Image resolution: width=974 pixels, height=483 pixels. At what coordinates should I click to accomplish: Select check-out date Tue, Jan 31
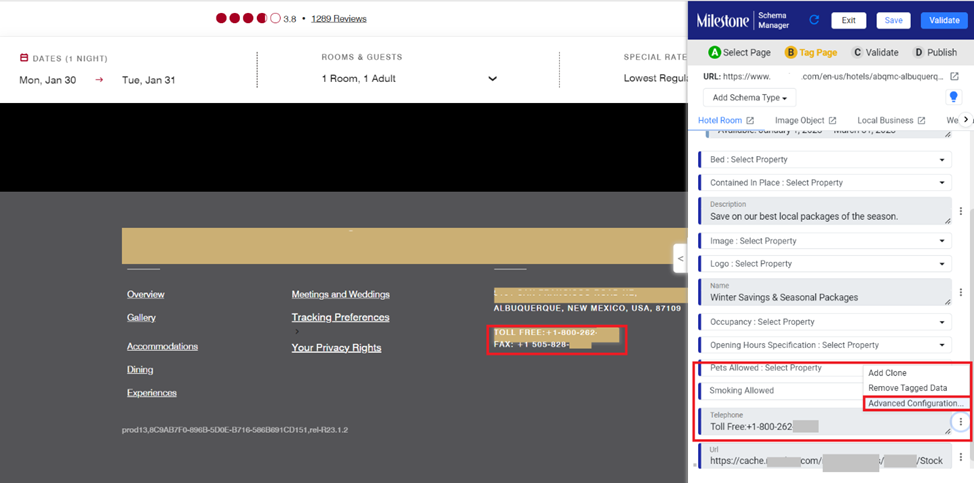point(148,80)
